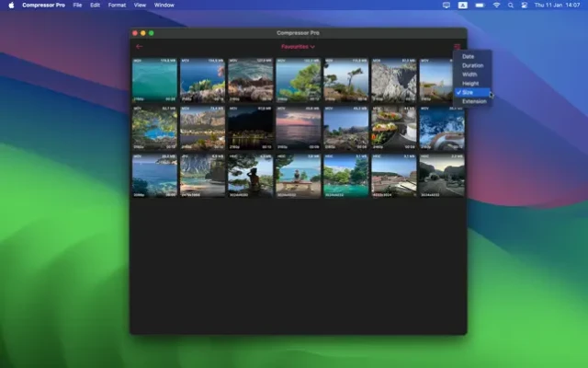Sort videos by Date
The height and width of the screenshot is (368, 588).
click(468, 57)
